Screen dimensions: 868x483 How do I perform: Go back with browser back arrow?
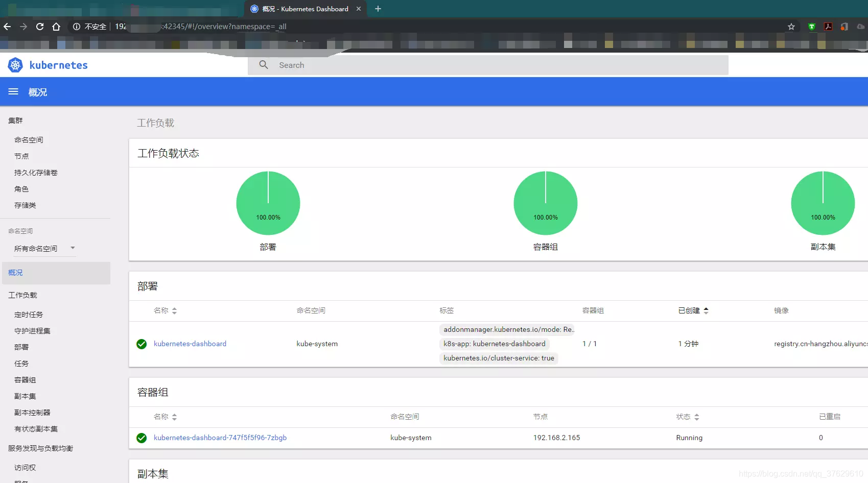[x=7, y=27]
